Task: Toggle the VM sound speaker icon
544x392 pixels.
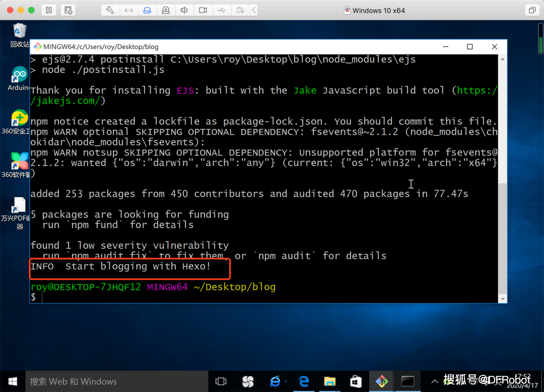Action: click(x=184, y=10)
